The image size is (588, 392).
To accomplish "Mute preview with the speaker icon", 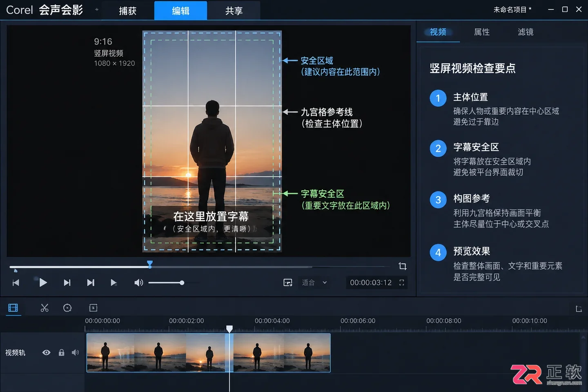I will pyautogui.click(x=139, y=283).
